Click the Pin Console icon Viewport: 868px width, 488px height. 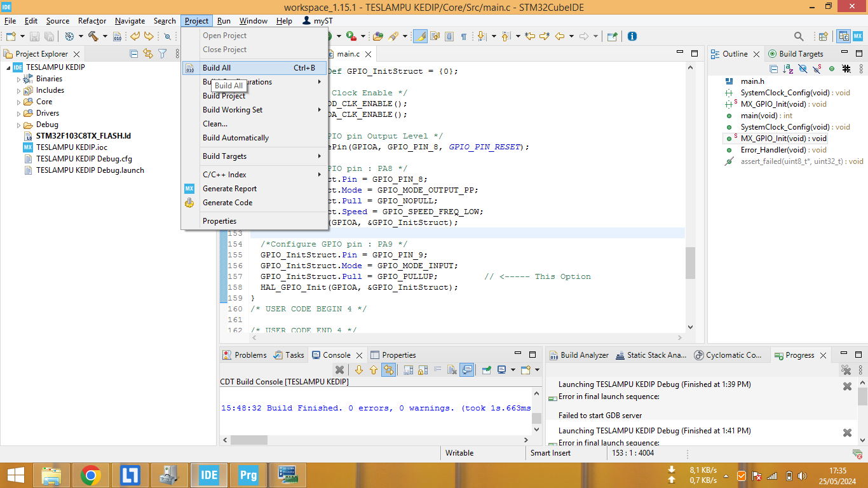tap(486, 370)
